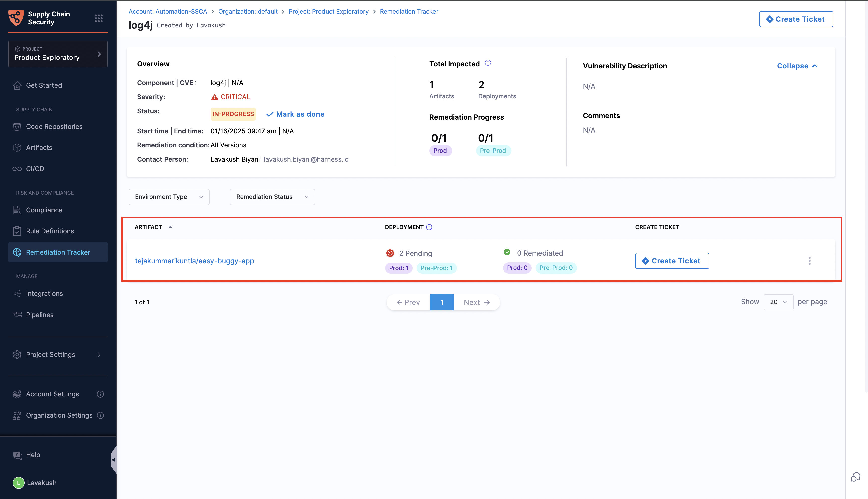Open the row's three-dot options menu
This screenshot has height=499, width=868.
[809, 261]
